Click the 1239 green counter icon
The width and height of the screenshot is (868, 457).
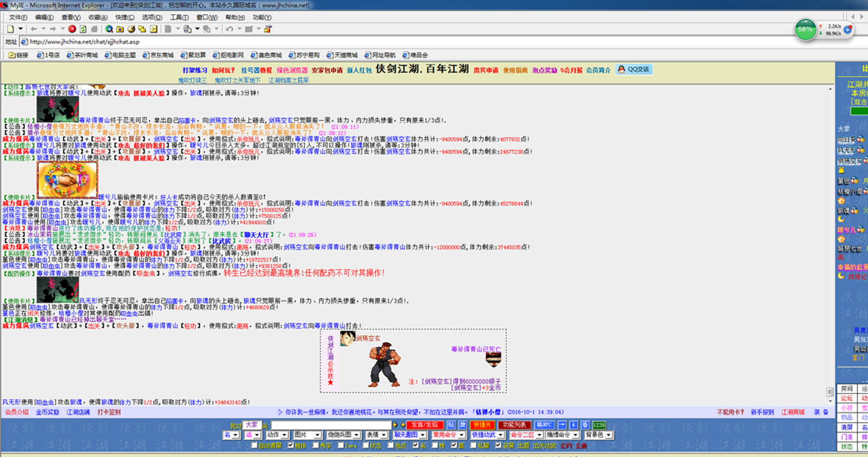coord(599,425)
